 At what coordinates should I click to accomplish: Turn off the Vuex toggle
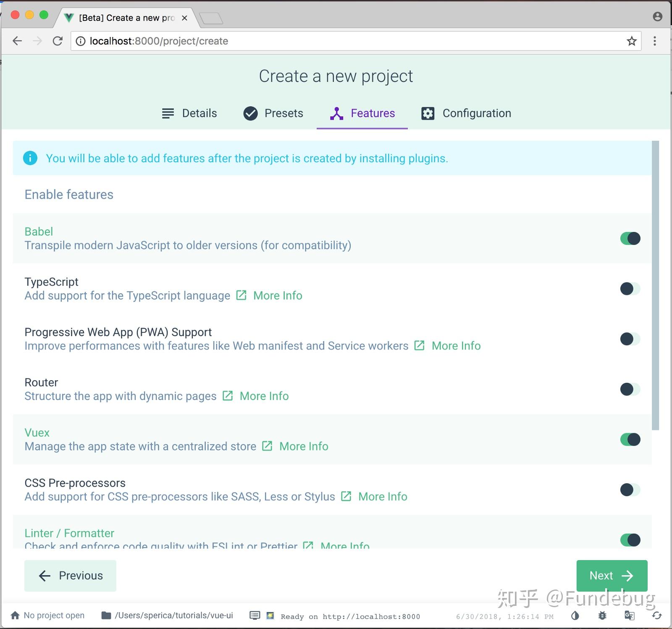point(630,440)
